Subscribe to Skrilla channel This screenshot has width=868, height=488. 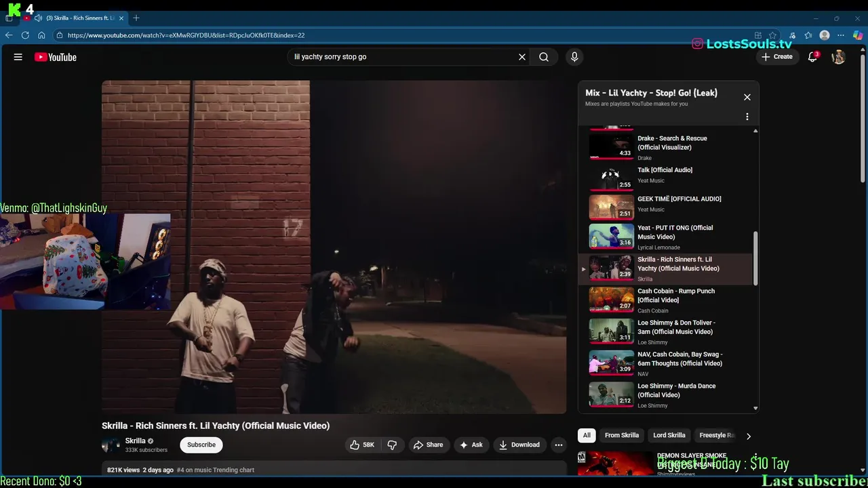(201, 445)
